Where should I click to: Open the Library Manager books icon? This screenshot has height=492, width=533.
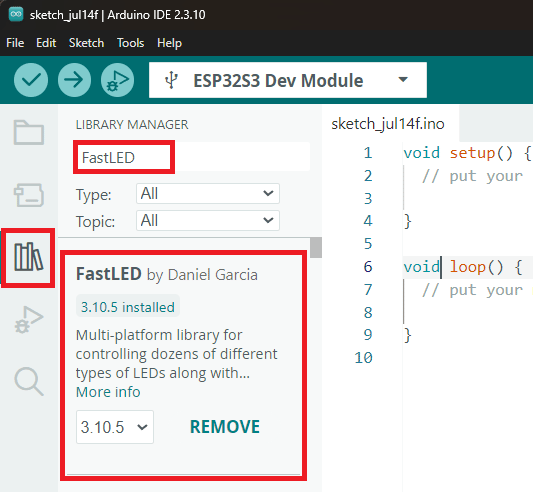pyautogui.click(x=28, y=257)
